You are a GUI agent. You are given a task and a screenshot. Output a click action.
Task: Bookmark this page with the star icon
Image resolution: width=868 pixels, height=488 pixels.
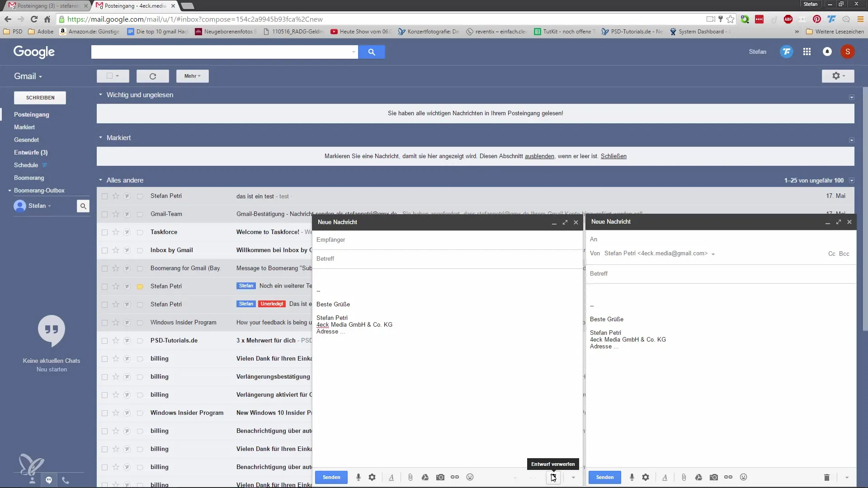point(731,19)
